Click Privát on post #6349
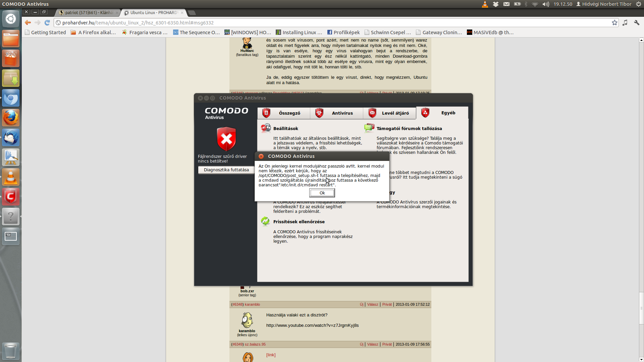The width and height of the screenshot is (644, 362). [387, 344]
